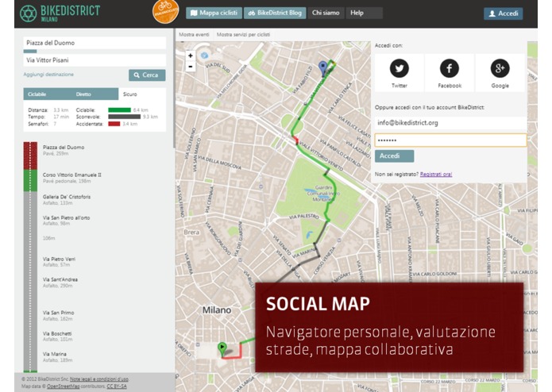Click the map icon in Mappa ciclisti
552x392 pixels.
pyautogui.click(x=194, y=13)
